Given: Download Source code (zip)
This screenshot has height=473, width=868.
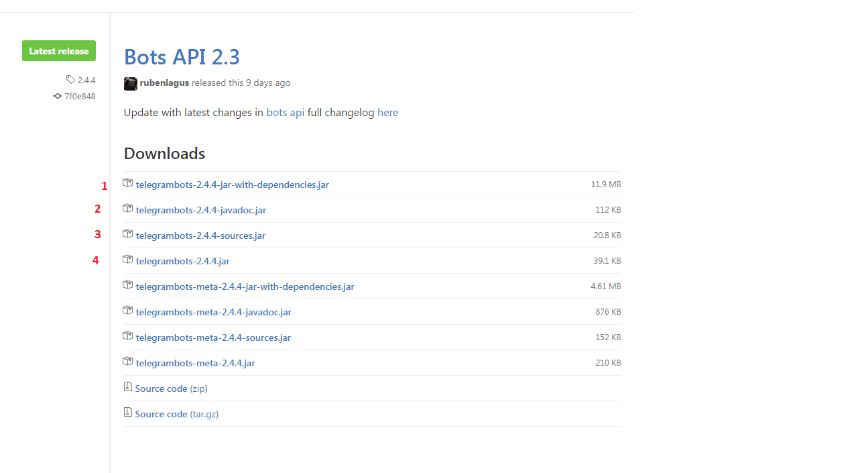Looking at the screenshot, I should [x=171, y=388].
